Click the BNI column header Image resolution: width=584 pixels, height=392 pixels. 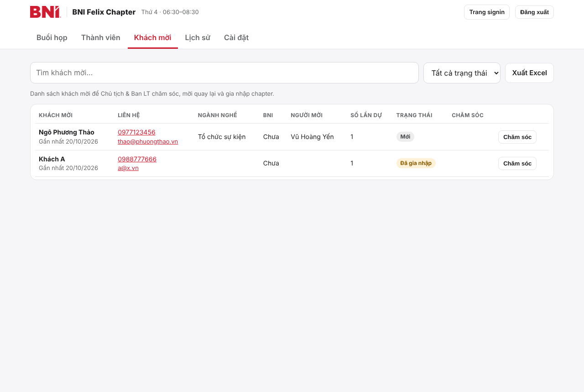coord(268,115)
